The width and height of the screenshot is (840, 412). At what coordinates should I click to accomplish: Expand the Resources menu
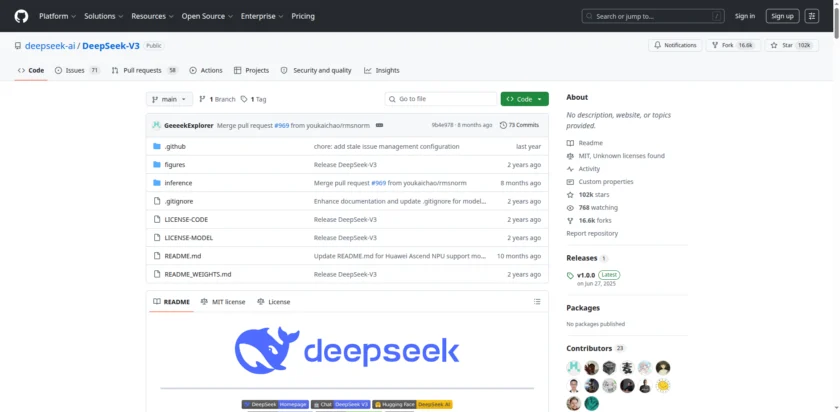152,16
